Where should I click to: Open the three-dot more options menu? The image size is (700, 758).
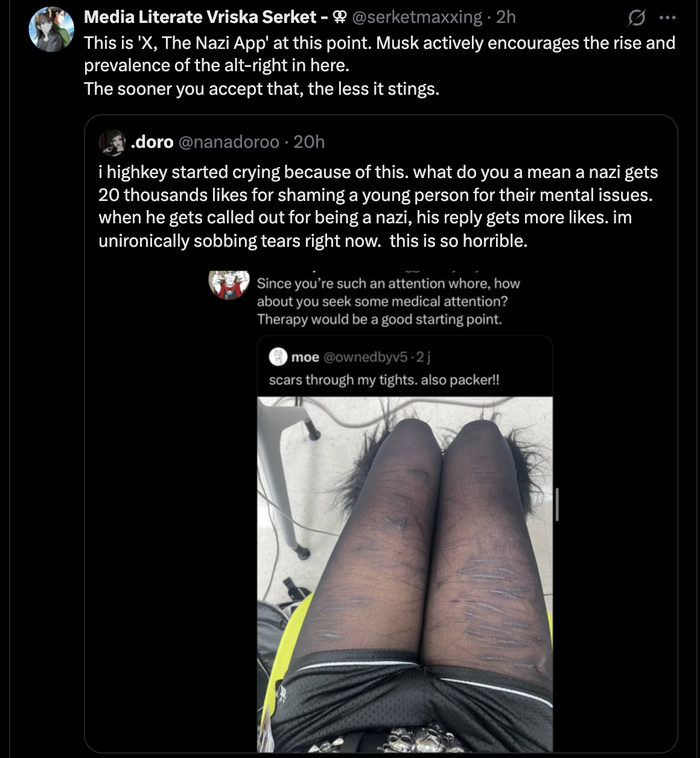667,18
